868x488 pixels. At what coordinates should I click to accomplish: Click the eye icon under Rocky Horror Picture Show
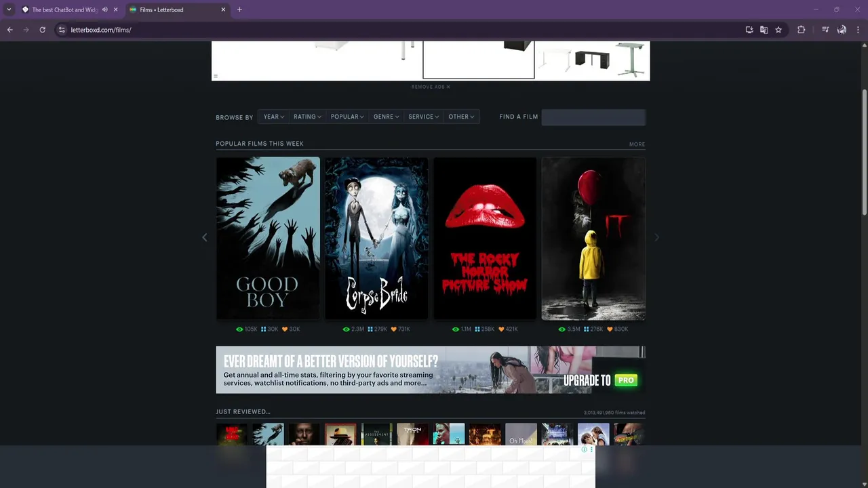click(x=456, y=329)
